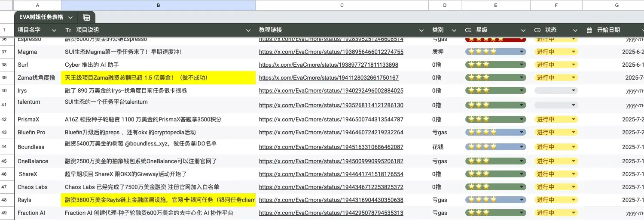
Task: Open the Fraction AI tutorial link
Action: click(x=331, y=213)
